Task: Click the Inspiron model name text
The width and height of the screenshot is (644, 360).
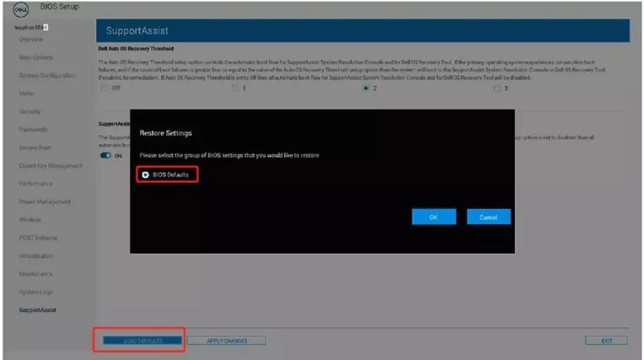Action: [32, 28]
